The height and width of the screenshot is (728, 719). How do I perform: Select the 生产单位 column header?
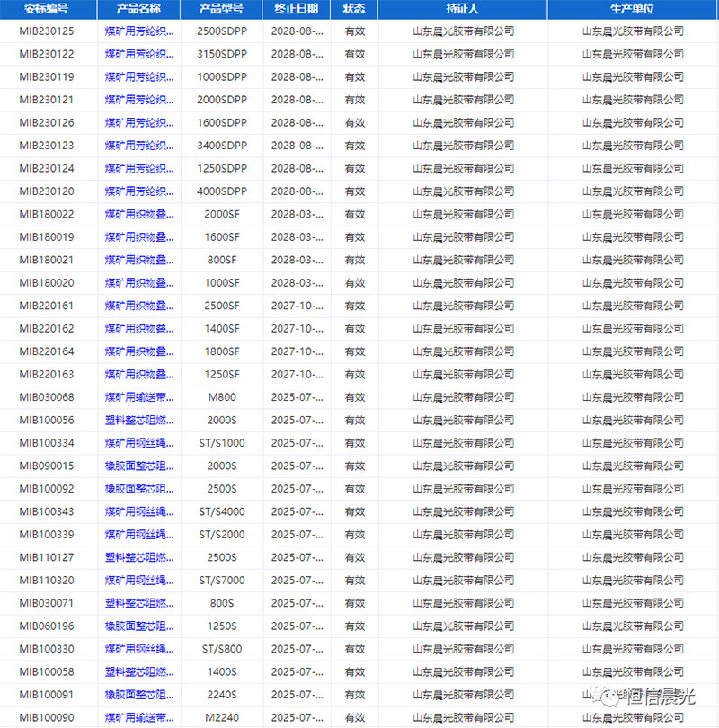click(632, 9)
